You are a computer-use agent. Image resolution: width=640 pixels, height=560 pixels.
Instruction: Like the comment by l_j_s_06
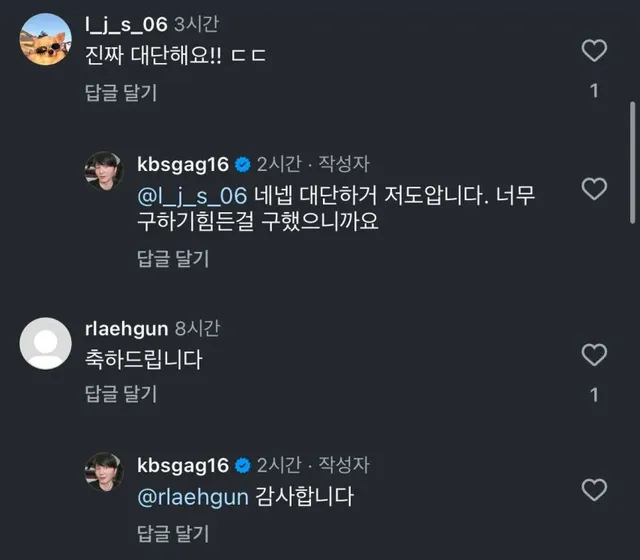coord(594,51)
